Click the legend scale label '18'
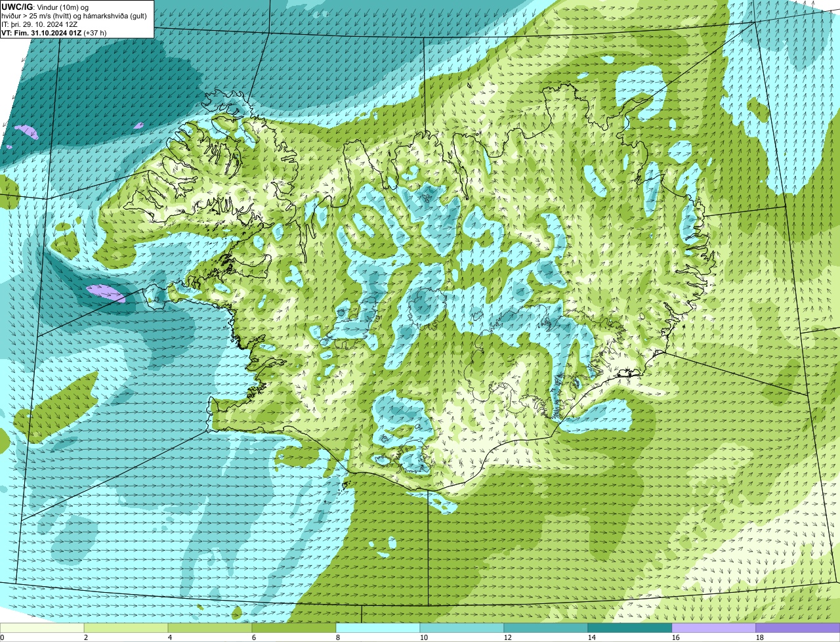The height and width of the screenshot is (642, 840). coord(760,637)
